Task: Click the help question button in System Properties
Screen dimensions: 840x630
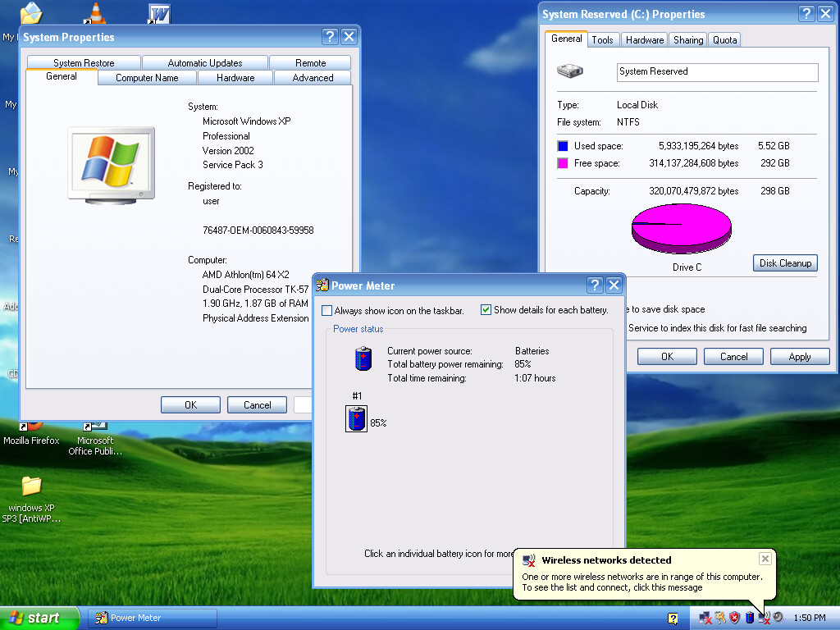Action: [x=330, y=36]
